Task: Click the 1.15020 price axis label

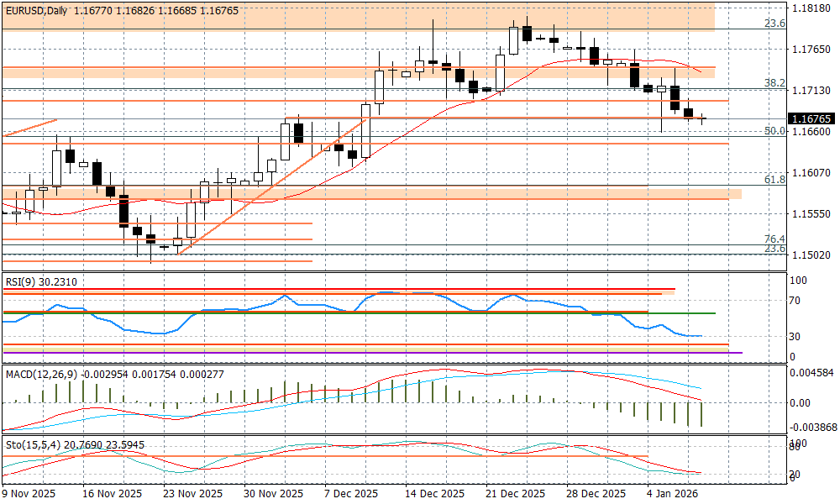Action: coord(810,255)
